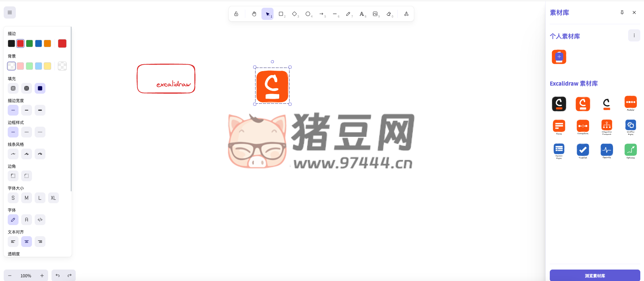The image size is (644, 281).
Task: Choose light green background color
Action: coord(30,66)
